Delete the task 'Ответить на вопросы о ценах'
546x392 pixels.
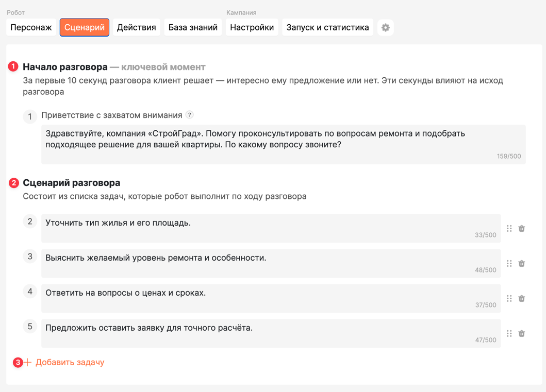tap(522, 298)
